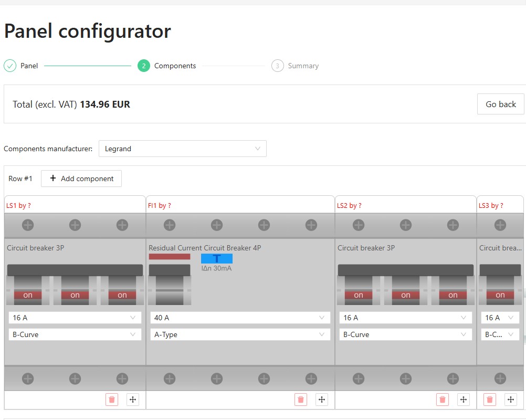Delete the LS1 circuit breaker

pyautogui.click(x=112, y=400)
